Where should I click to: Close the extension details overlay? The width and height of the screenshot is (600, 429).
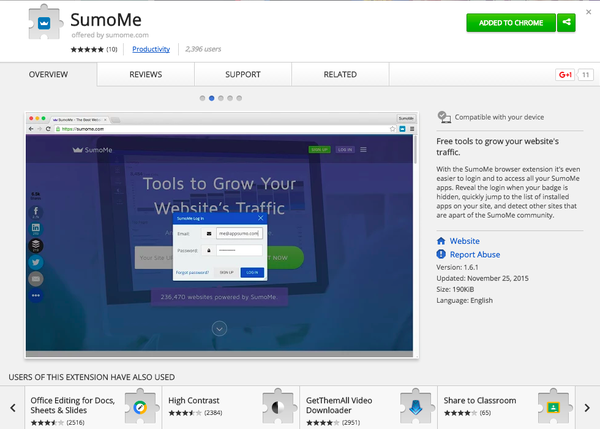pyautogui.click(x=589, y=12)
